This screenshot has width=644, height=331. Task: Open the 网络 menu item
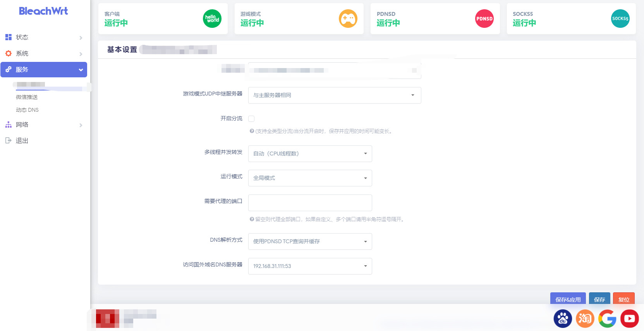point(44,125)
